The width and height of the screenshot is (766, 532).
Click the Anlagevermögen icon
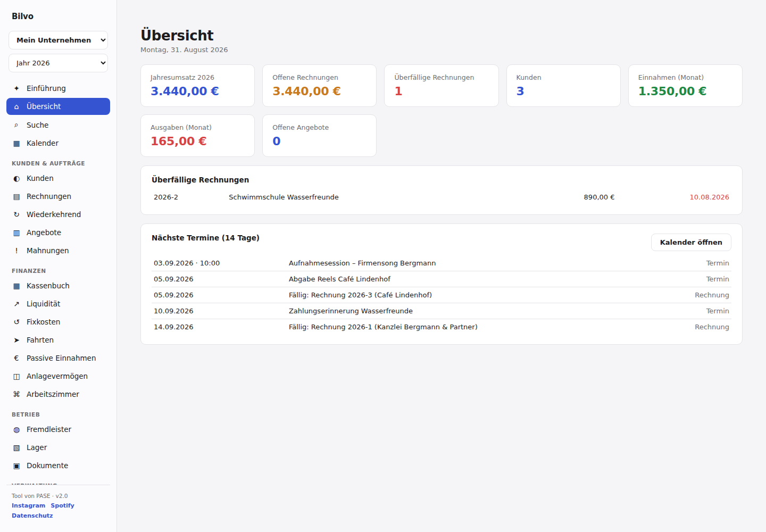(16, 376)
